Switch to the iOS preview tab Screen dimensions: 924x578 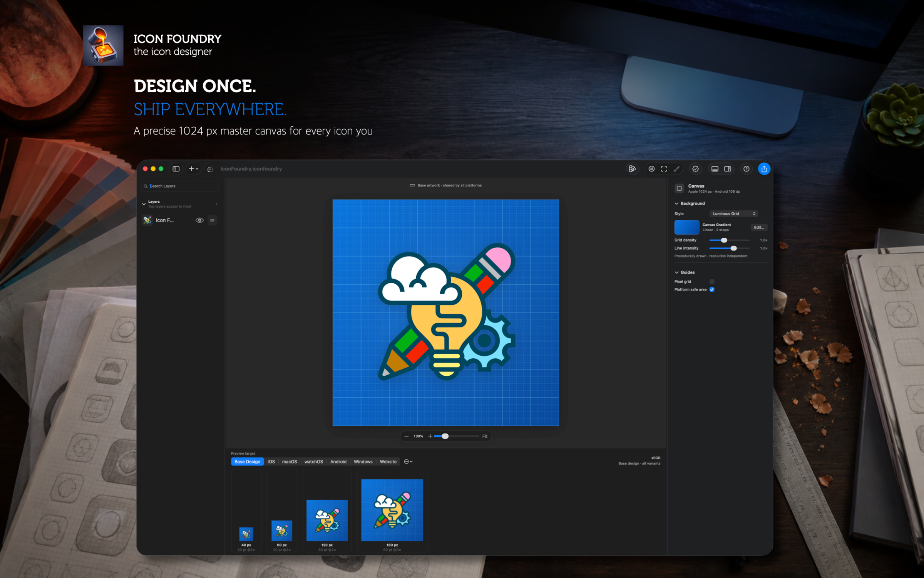coord(271,462)
